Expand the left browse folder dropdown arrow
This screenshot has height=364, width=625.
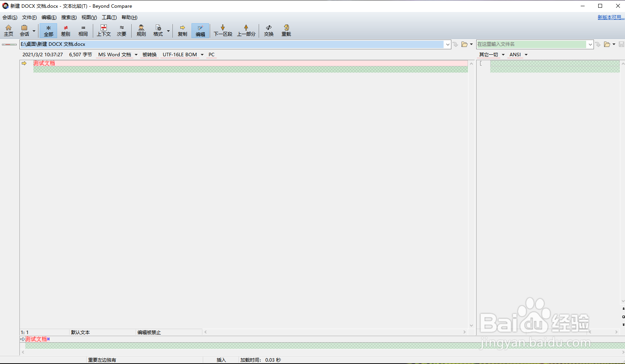(471, 44)
